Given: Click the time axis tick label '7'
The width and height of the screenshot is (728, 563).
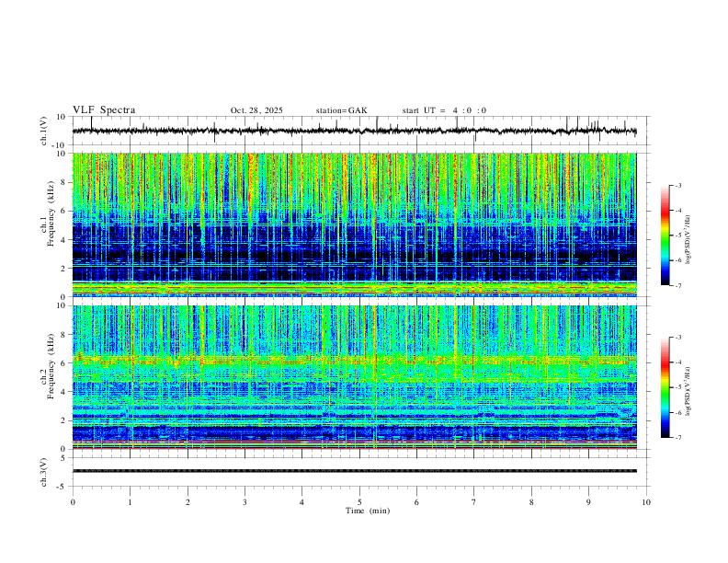Looking at the screenshot, I should [x=474, y=502].
